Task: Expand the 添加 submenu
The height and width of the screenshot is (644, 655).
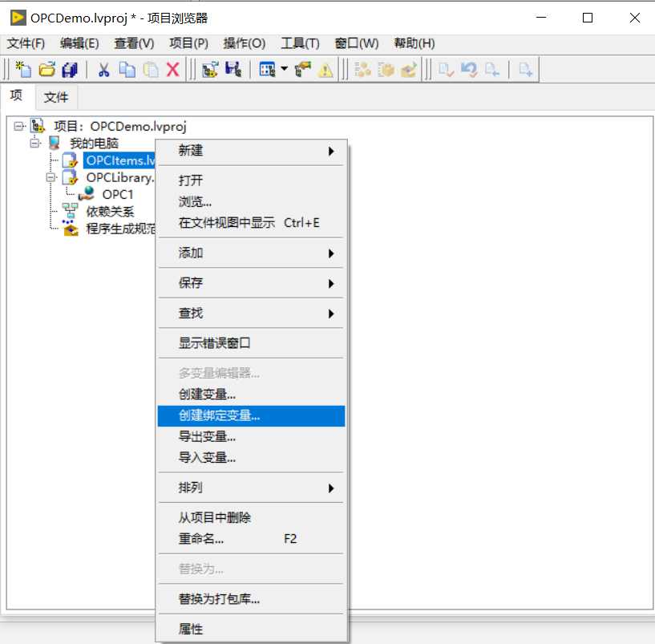Action: (x=252, y=253)
